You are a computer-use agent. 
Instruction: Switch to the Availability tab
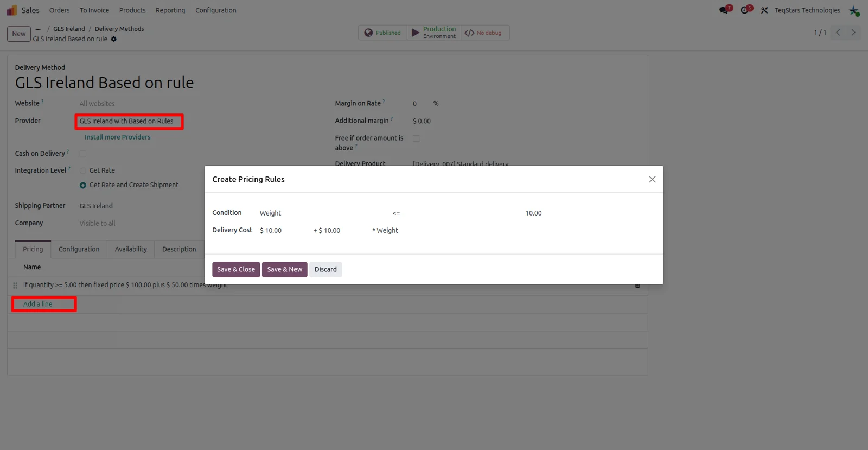click(131, 249)
